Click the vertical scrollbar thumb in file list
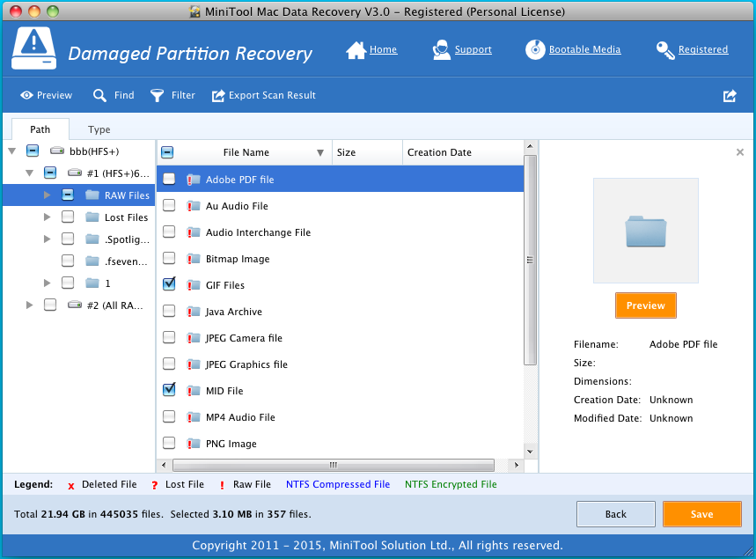 pyautogui.click(x=530, y=260)
